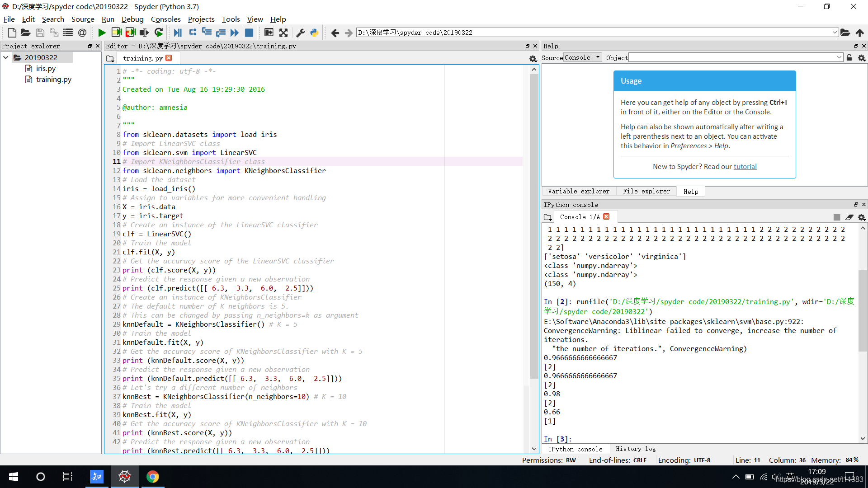The width and height of the screenshot is (868, 488).
Task: Open the Run menu
Action: coord(108,19)
